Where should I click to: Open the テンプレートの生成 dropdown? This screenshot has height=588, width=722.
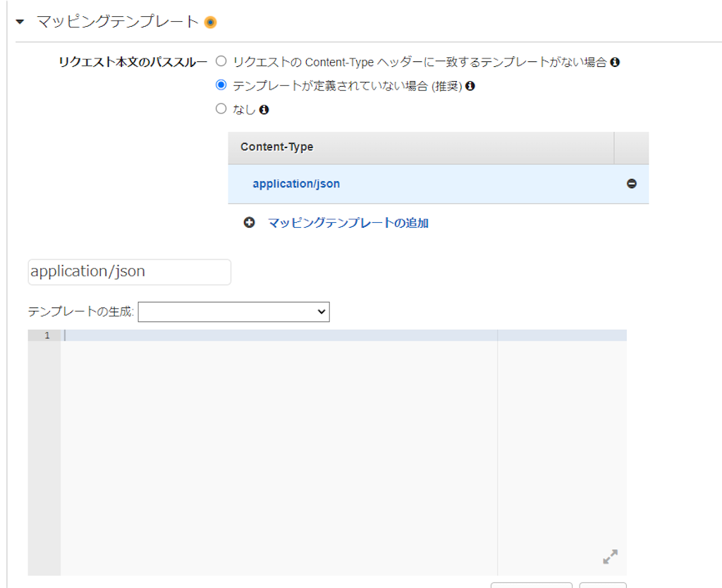(234, 312)
